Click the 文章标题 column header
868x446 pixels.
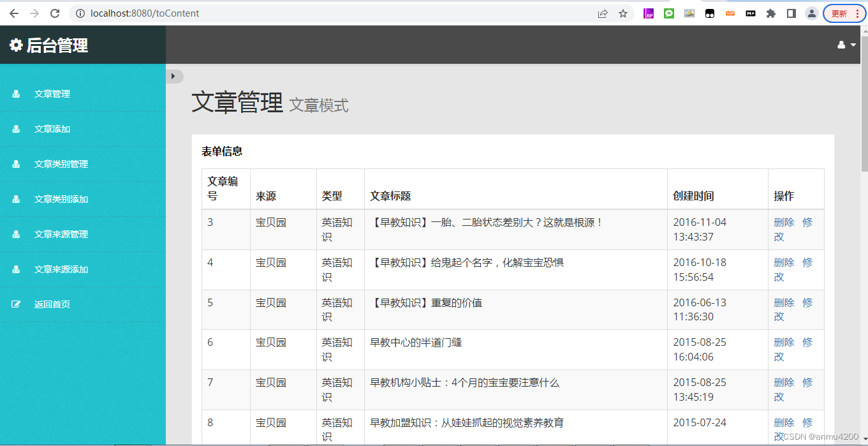point(390,196)
